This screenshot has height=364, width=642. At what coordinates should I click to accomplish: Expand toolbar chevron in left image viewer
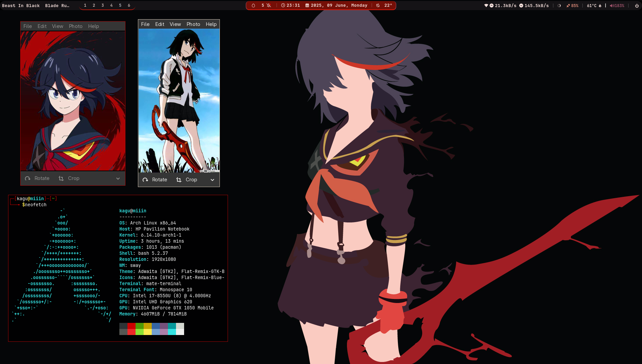118,179
